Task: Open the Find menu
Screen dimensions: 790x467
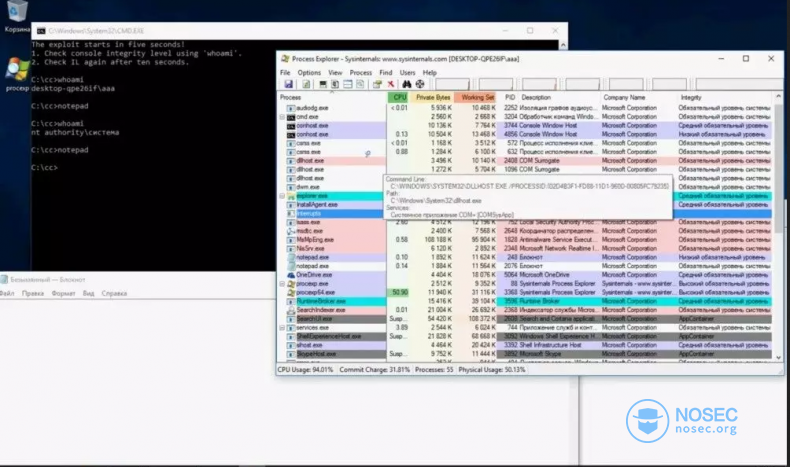Action: point(385,73)
